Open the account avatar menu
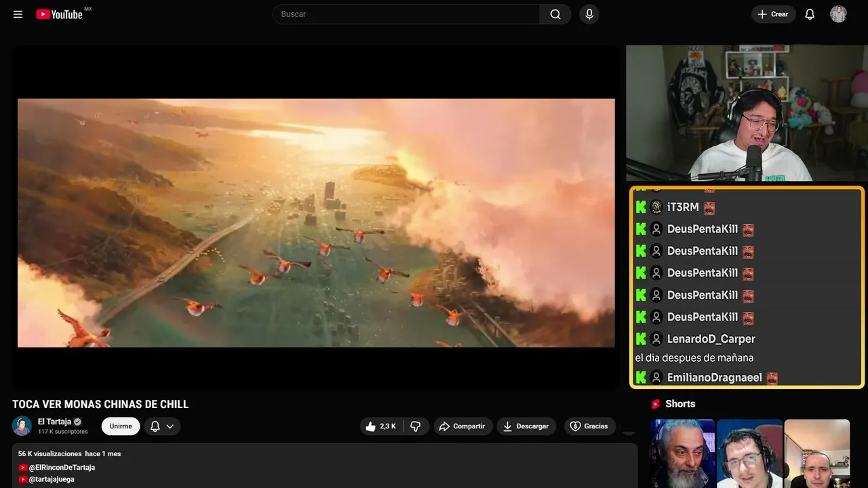This screenshot has height=488, width=868. point(838,14)
